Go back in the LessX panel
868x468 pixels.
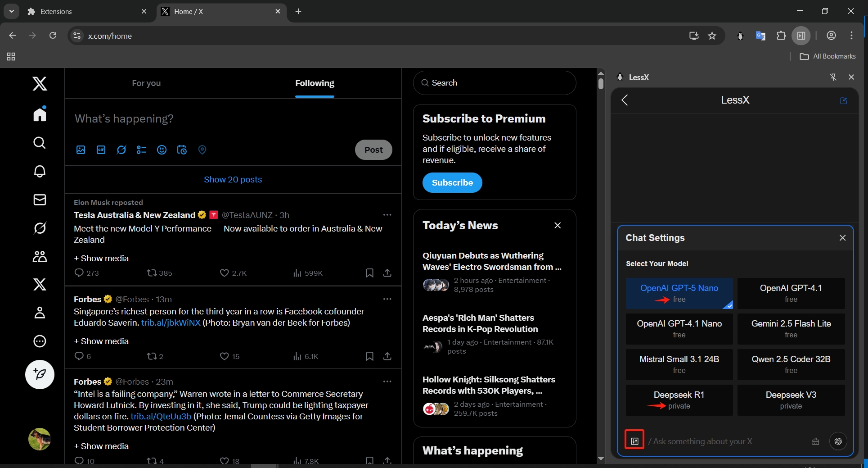[x=625, y=100]
